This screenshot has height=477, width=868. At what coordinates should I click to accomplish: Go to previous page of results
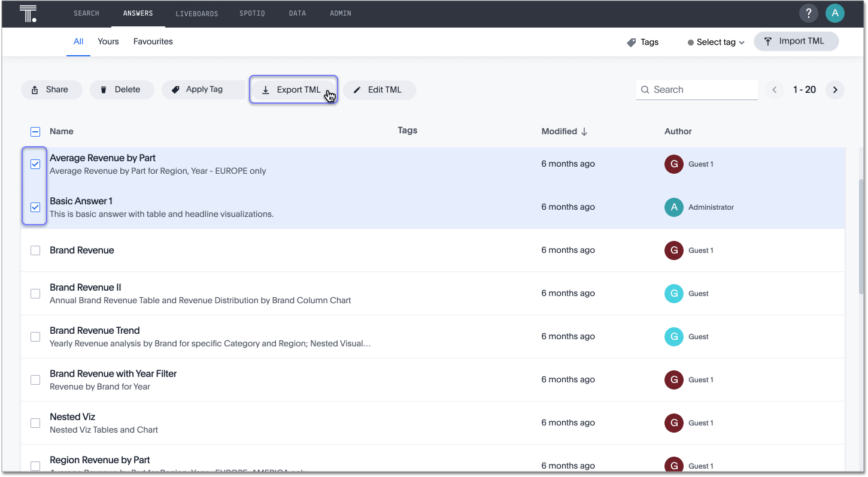click(774, 90)
